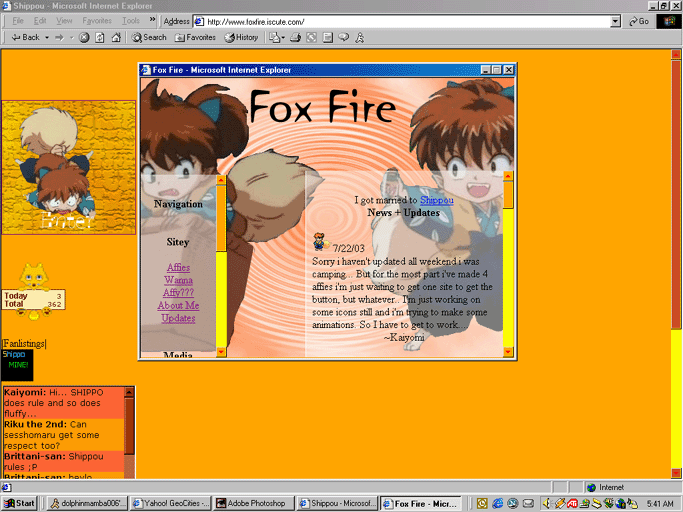Viewport: 683px width, 512px height.
Task: Open the Affies link in the navigation
Action: [178, 268]
